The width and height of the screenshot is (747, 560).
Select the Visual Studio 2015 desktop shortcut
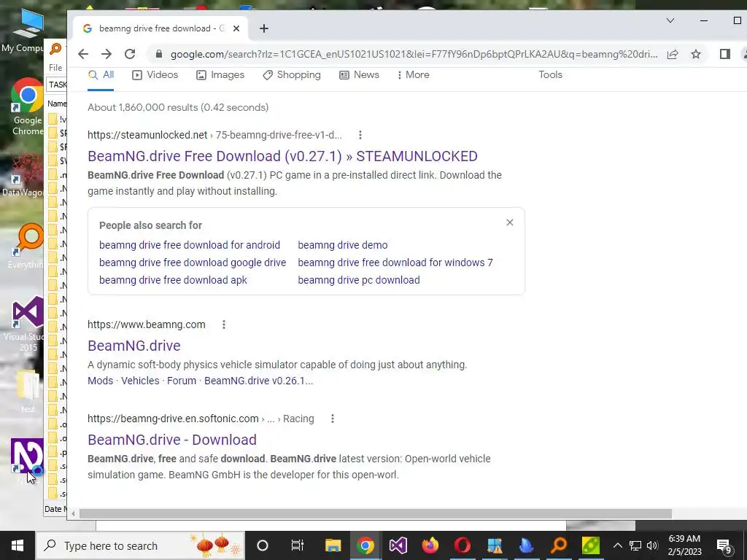[24, 324]
